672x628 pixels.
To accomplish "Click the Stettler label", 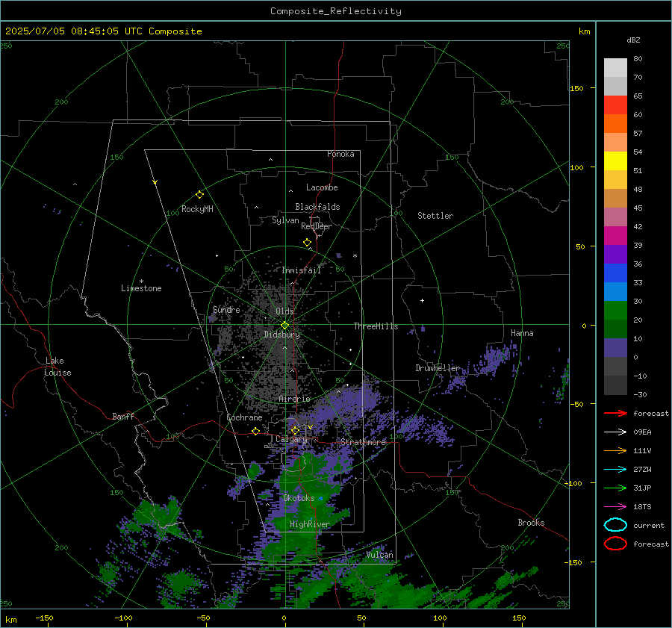I will (x=435, y=216).
